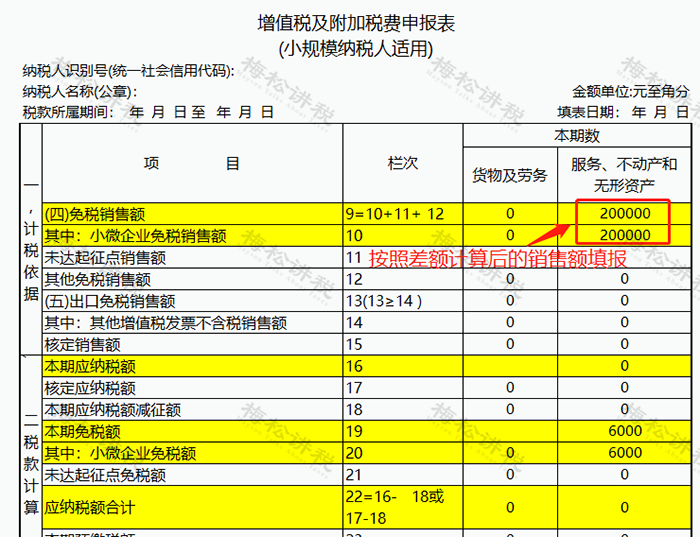This screenshot has width=700, height=537.
Task: Select 货物及劳务 value in 应纳税额合计 row
Action: click(510, 508)
